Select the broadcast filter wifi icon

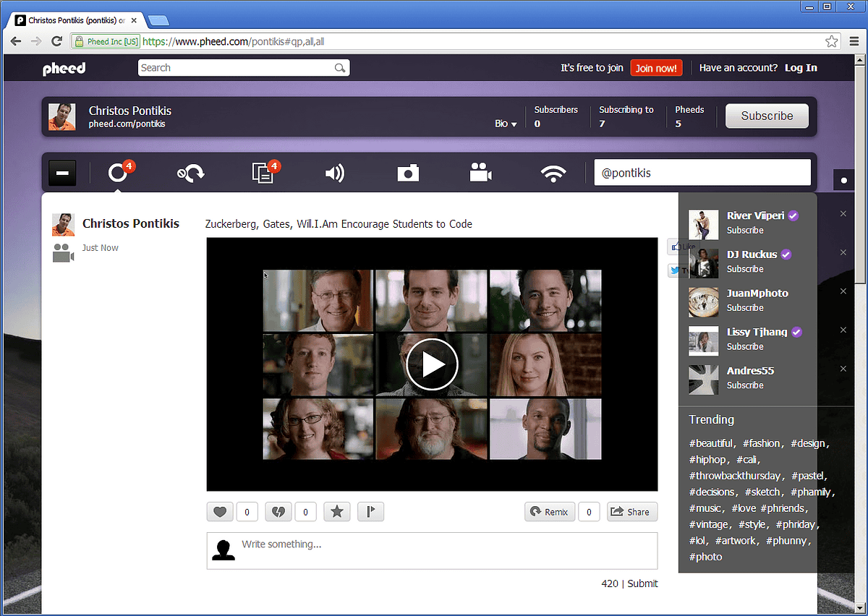(x=553, y=174)
